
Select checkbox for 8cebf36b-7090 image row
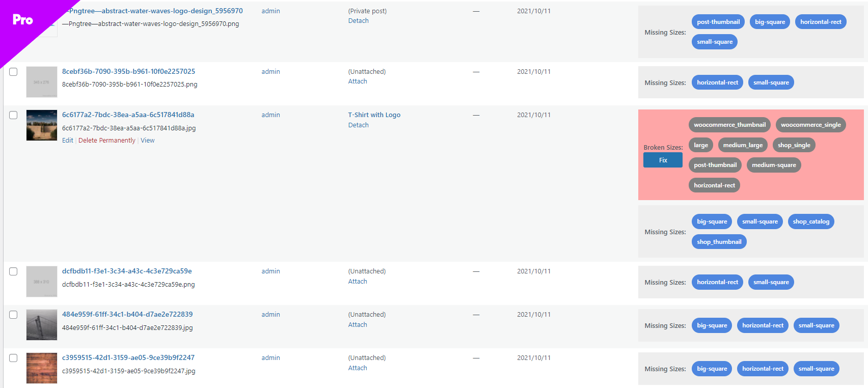click(13, 72)
